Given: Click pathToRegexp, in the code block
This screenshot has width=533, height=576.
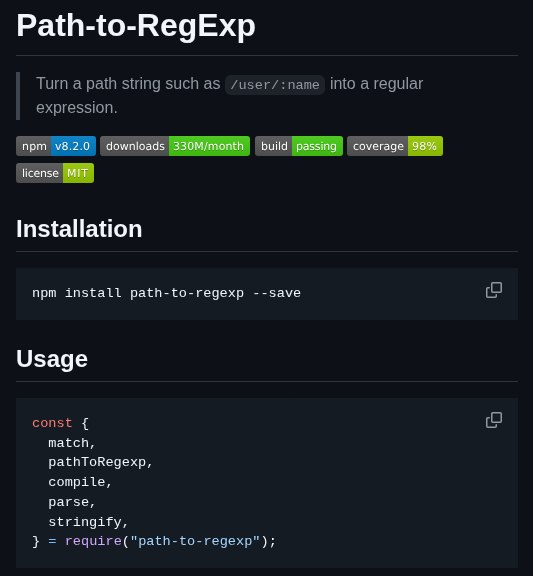Looking at the screenshot, I should point(100,462).
